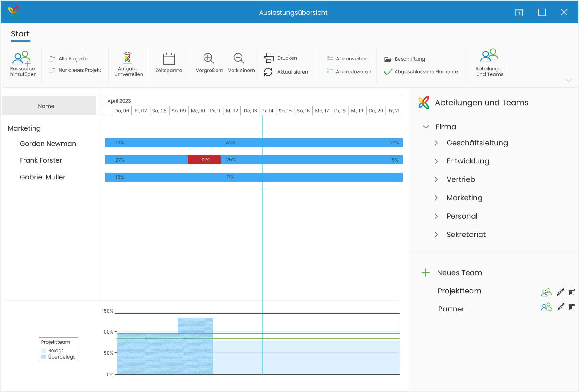Click the Fr, 14 date header
579x392 pixels.
pyautogui.click(x=267, y=111)
